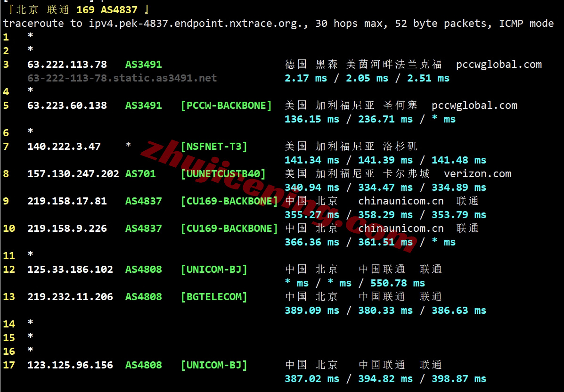Click chinaunicom.cn on hop 10
Image resolution: width=564 pixels, height=392 pixels.
401,229
